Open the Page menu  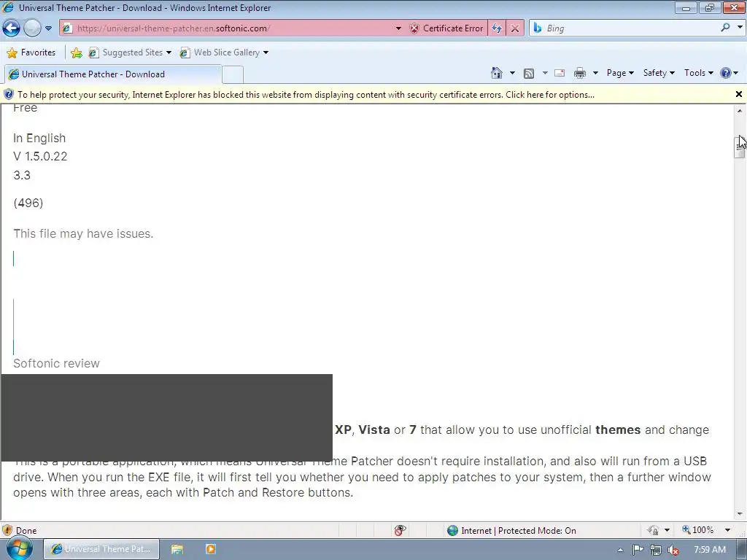[620, 73]
